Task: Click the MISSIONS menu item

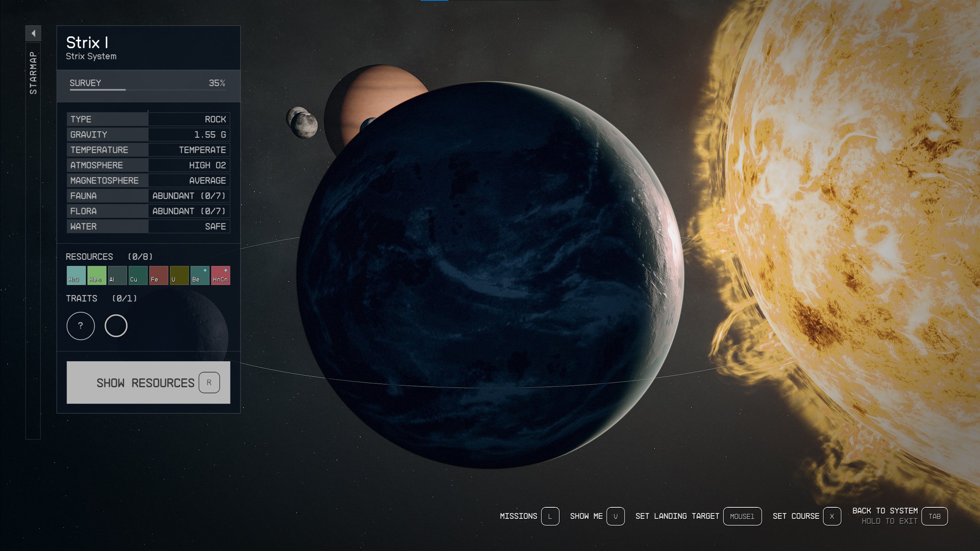Action: tap(518, 516)
